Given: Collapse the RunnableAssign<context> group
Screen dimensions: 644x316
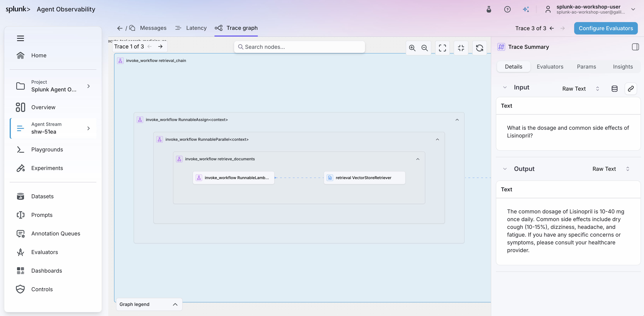Looking at the screenshot, I should pos(457,120).
